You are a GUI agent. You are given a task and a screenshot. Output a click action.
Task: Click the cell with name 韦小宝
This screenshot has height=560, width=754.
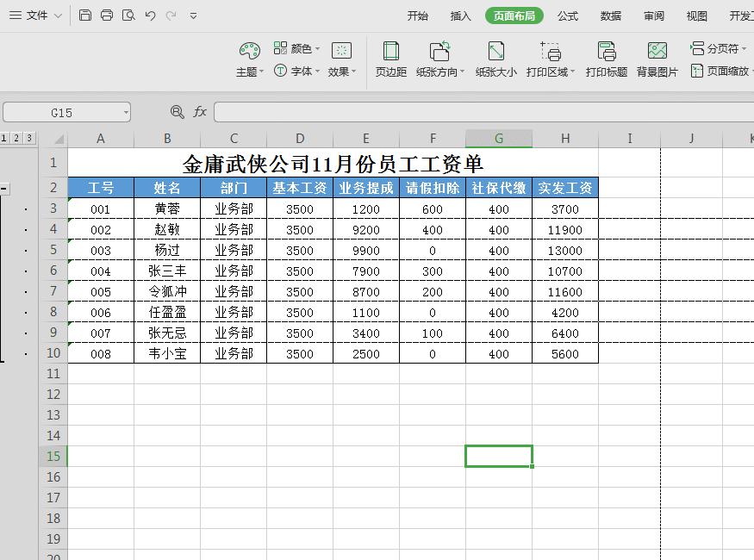pos(167,353)
